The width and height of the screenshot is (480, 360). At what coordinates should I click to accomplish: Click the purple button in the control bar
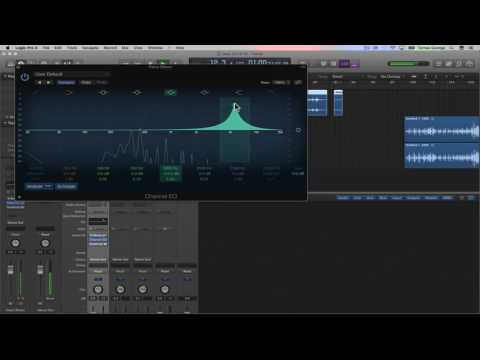345,63
